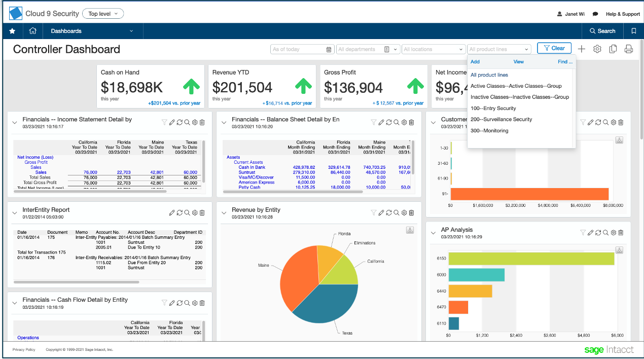Image resolution: width=644 pixels, height=359 pixels.
Task: Refresh the Revenue by Entity component
Action: [389, 212]
